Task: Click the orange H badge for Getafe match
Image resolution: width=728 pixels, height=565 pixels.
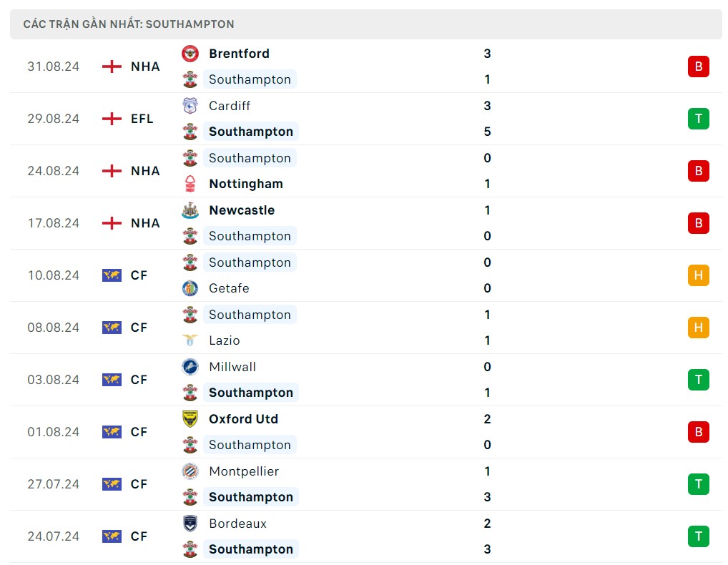Action: [698, 275]
